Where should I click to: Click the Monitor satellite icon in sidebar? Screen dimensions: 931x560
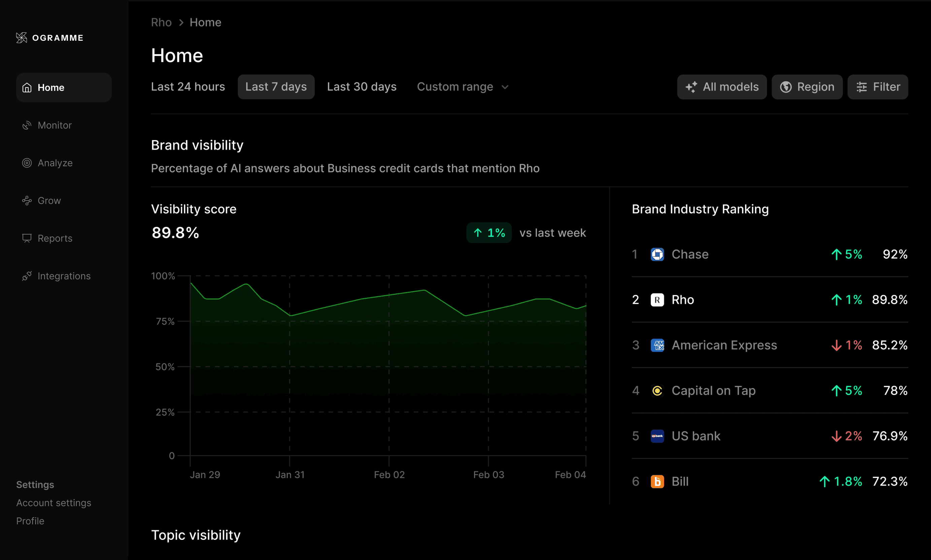[x=27, y=125]
